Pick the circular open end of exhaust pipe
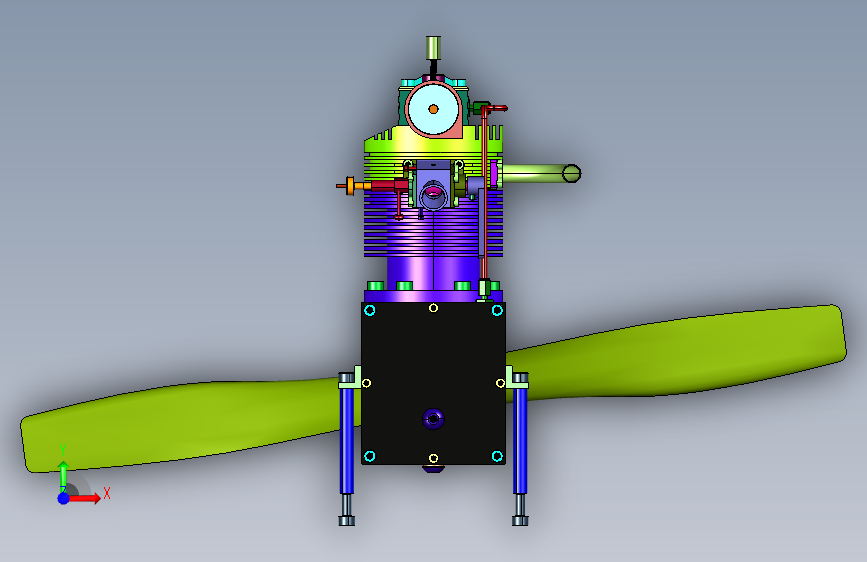 point(572,174)
